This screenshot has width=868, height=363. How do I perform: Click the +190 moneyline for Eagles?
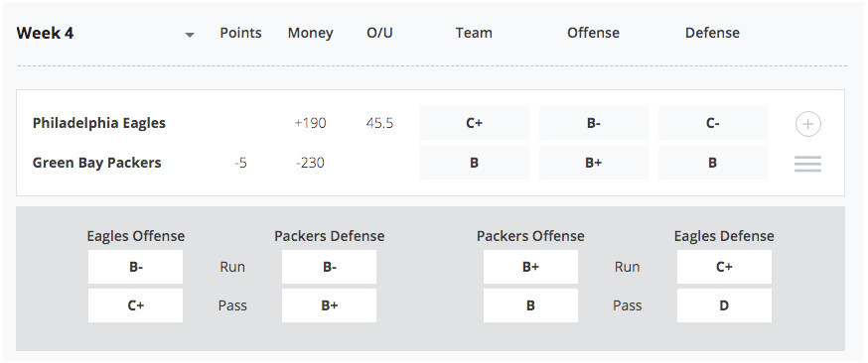coord(310,123)
